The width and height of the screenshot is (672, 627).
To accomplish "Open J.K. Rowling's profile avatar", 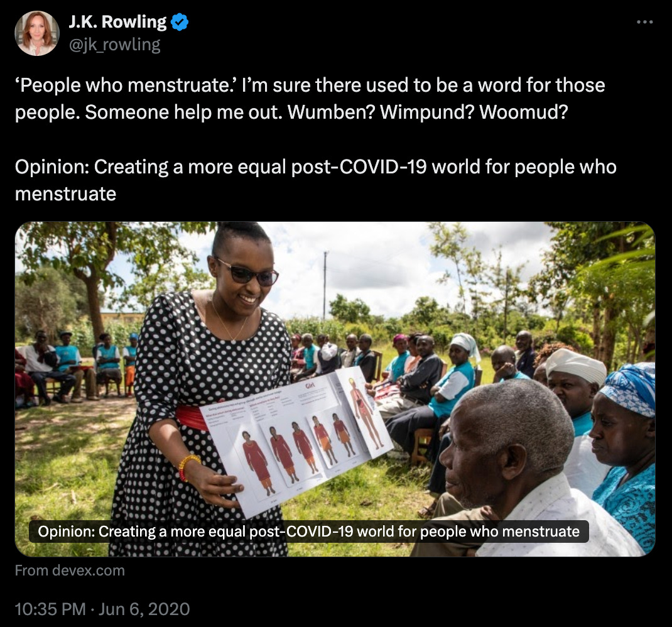I will (x=37, y=33).
